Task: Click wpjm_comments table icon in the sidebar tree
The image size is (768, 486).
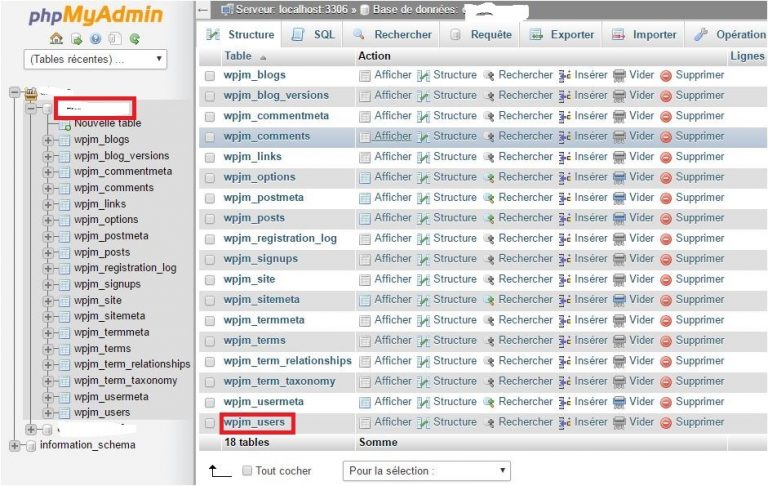Action: click(65, 189)
